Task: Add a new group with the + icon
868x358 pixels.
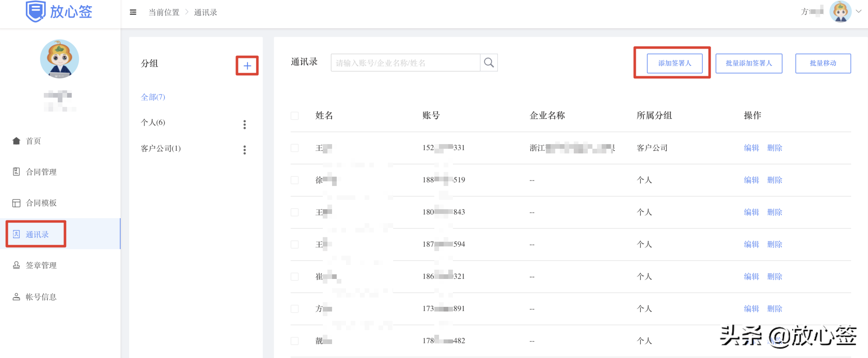Action: [x=247, y=66]
